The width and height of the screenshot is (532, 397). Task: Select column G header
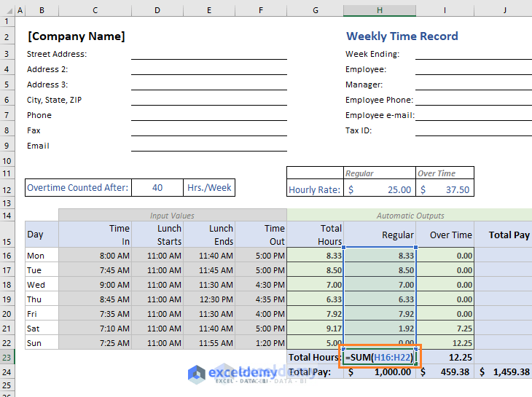pos(316,10)
